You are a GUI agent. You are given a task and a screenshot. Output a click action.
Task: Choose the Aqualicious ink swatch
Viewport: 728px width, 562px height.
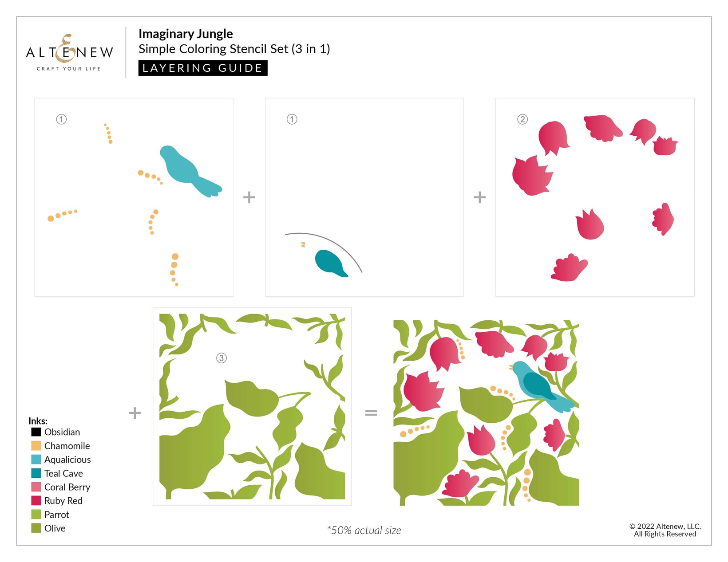coord(36,459)
